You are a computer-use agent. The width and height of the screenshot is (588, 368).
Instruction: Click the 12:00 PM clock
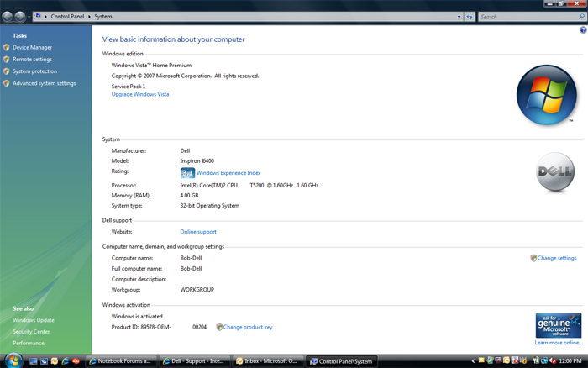(x=570, y=361)
